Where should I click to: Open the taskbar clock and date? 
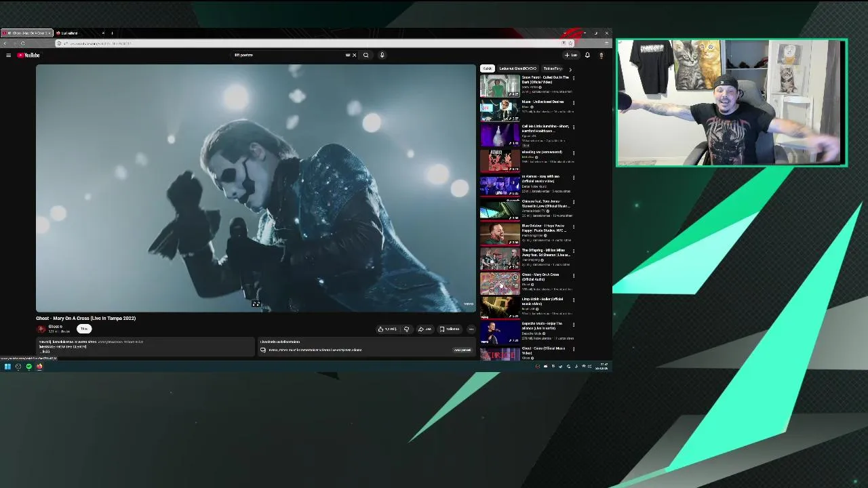601,367
